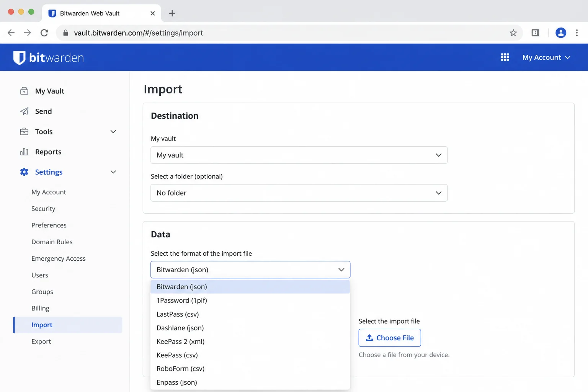Click the browser forward arrow
The height and width of the screenshot is (392, 588).
coord(27,33)
